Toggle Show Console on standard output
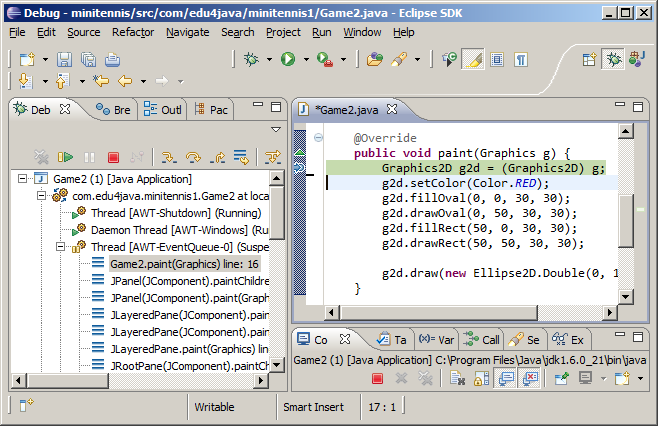The width and height of the screenshot is (658, 426). [506, 379]
